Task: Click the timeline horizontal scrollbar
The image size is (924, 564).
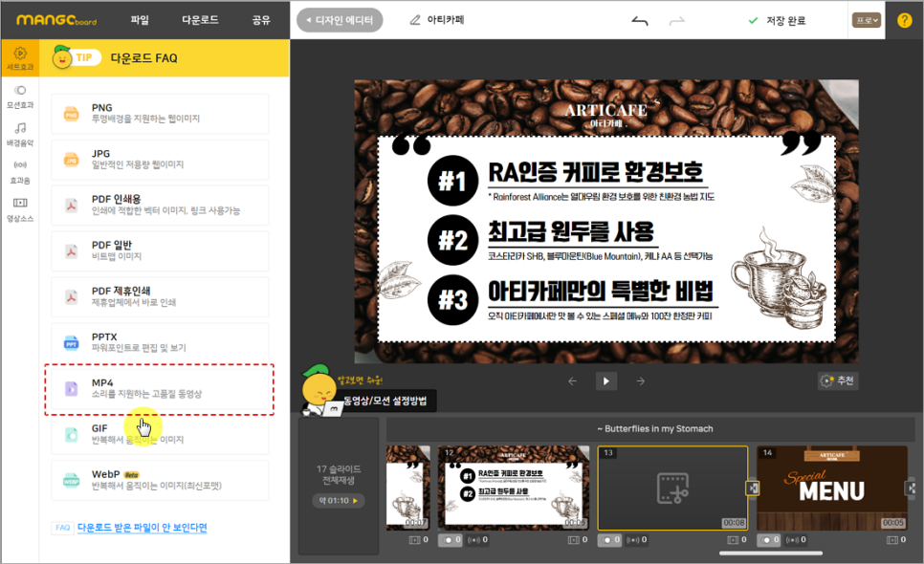Action: click(x=771, y=553)
